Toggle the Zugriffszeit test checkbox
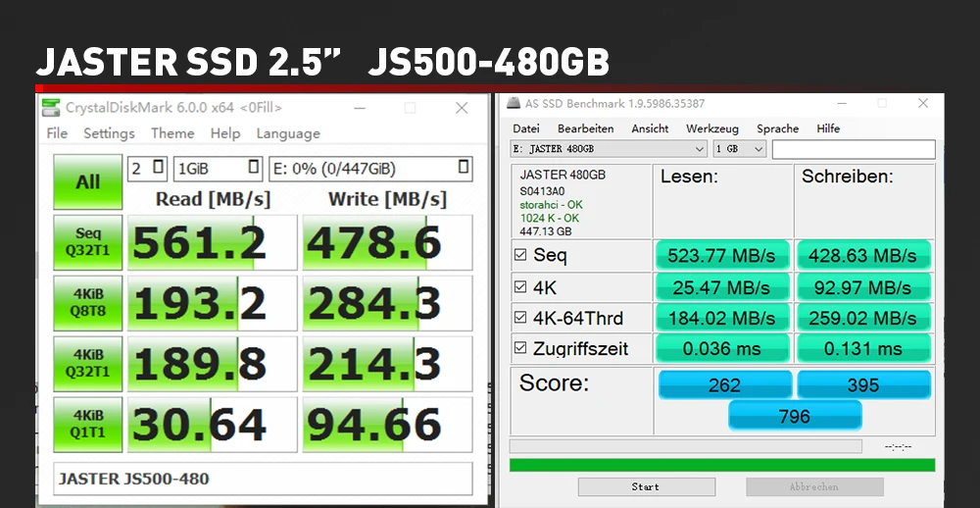The image size is (980, 508). pyautogui.click(x=520, y=348)
